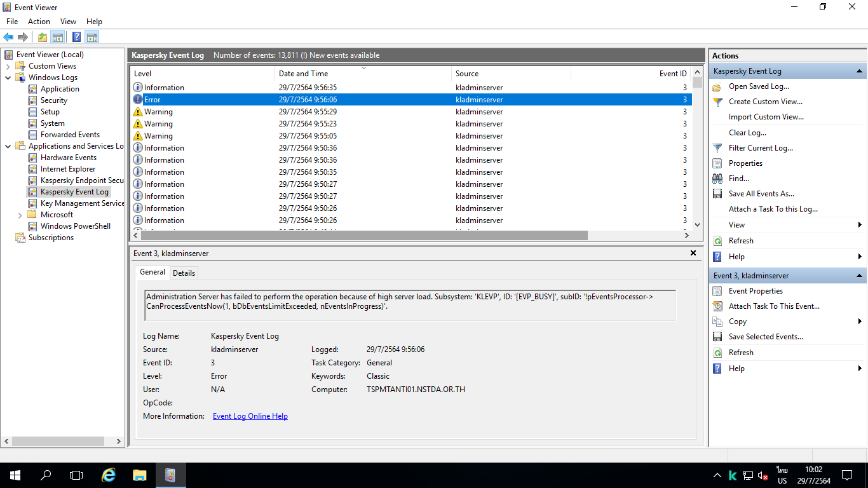Viewport: 868px width, 488px height.
Task: Click the Attach Task To This Event icon
Action: coord(717,306)
